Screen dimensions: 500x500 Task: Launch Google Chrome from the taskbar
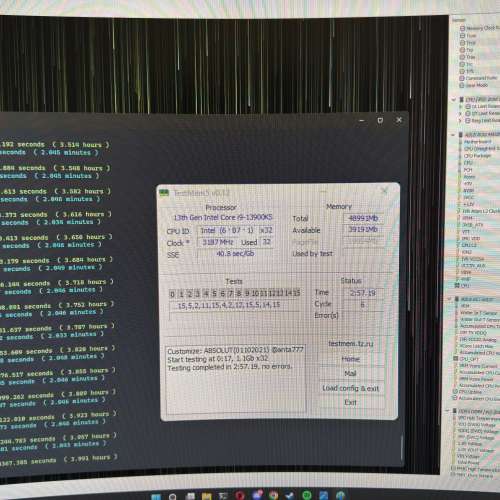[x=273, y=495]
